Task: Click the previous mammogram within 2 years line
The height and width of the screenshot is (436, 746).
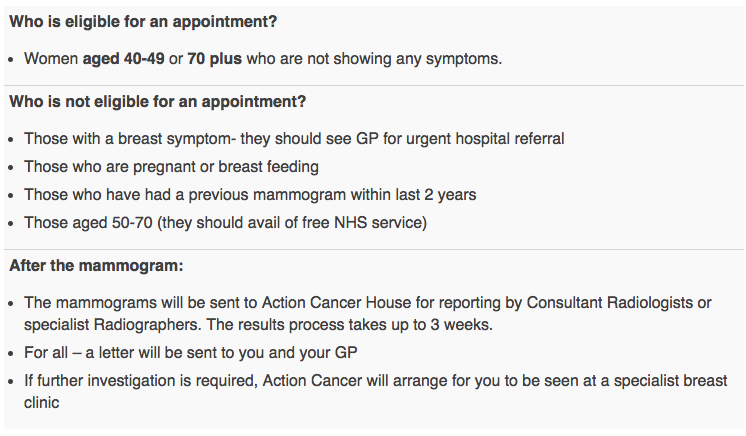Action: (250, 195)
